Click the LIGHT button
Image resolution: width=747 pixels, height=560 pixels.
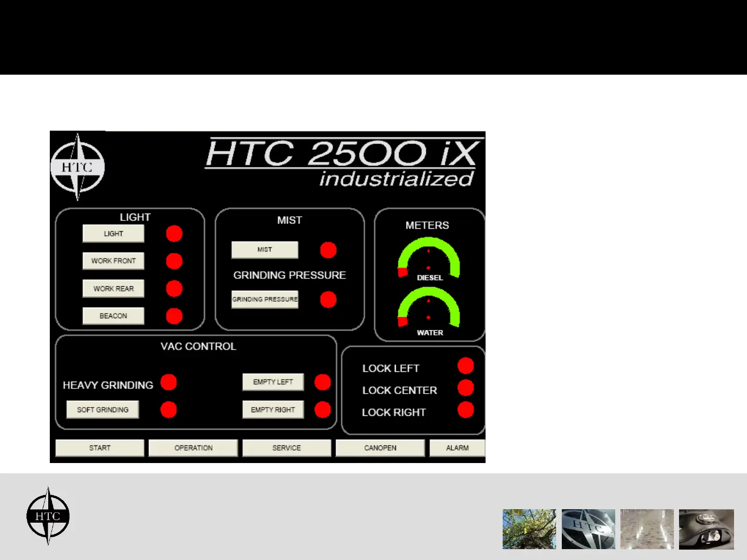click(x=113, y=233)
